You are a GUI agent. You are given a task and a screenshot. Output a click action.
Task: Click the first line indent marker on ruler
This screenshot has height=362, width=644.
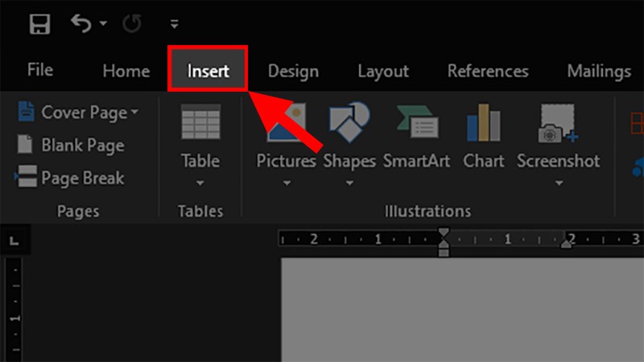click(x=443, y=233)
